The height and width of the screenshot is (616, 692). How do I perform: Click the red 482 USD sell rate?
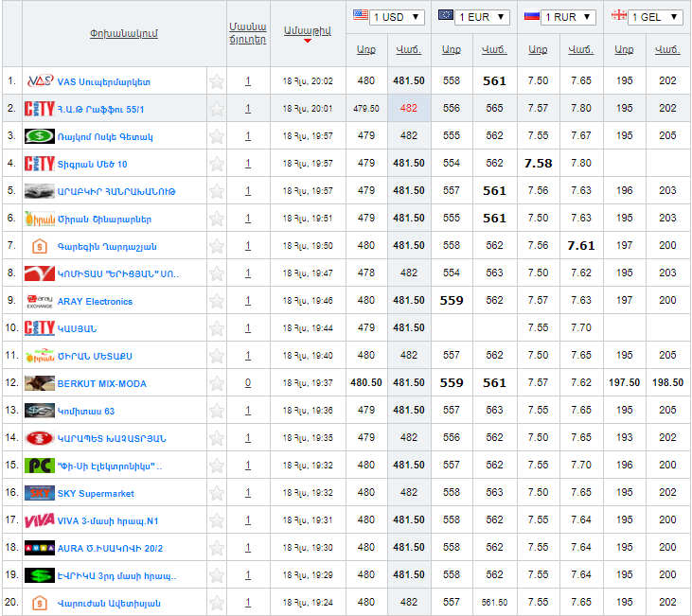(409, 108)
